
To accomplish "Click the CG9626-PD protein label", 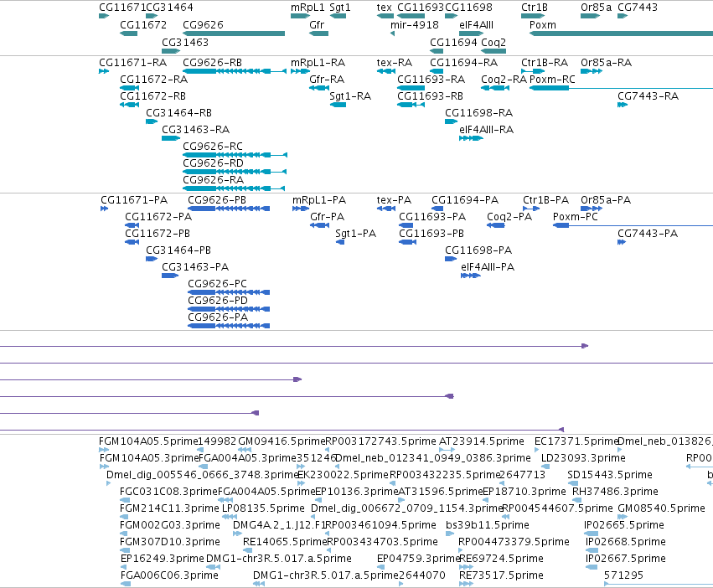I will click(218, 301).
